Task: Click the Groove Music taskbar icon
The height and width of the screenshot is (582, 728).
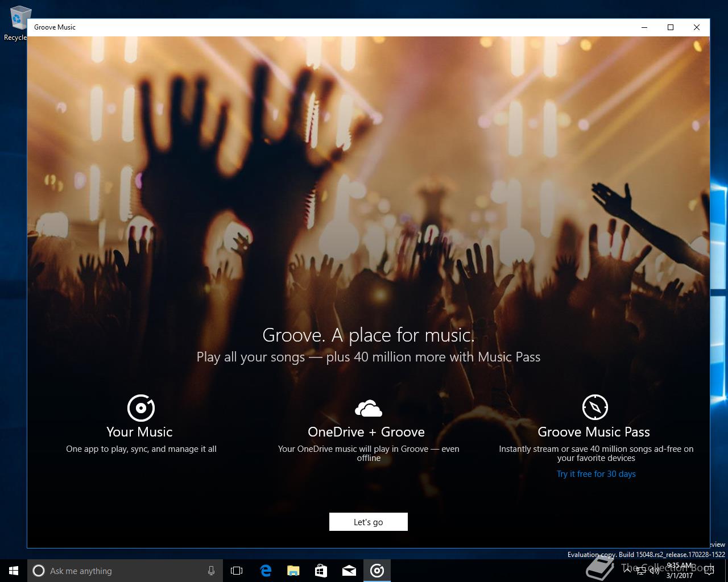Action: click(x=377, y=571)
